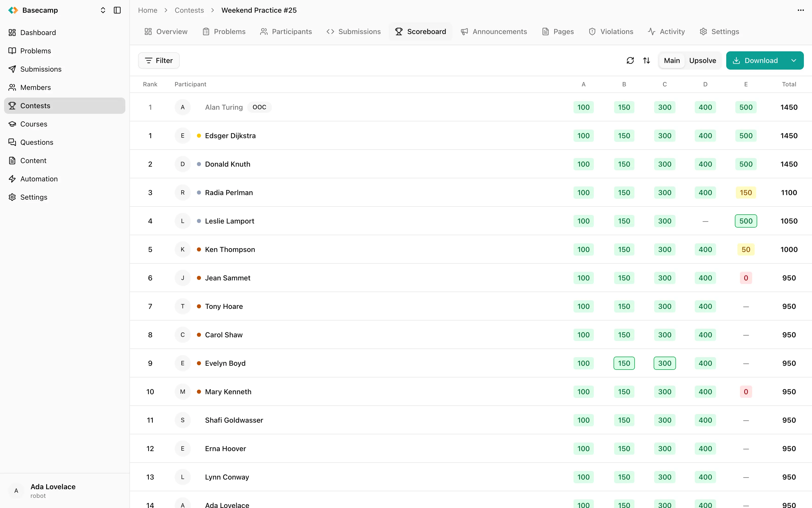
Task: Open Dashboard in the sidebar
Action: [65, 33]
